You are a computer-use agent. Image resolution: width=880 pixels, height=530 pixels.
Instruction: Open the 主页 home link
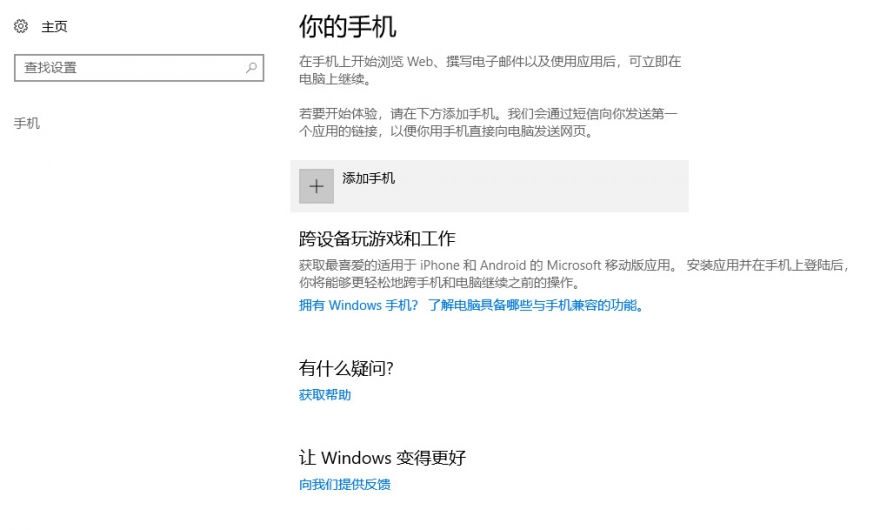pos(54,26)
